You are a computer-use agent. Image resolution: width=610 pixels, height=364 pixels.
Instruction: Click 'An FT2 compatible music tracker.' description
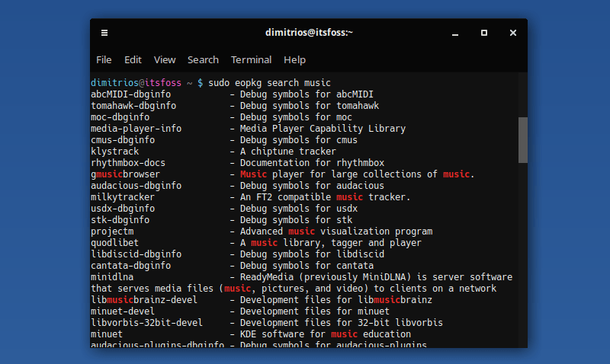coord(326,197)
